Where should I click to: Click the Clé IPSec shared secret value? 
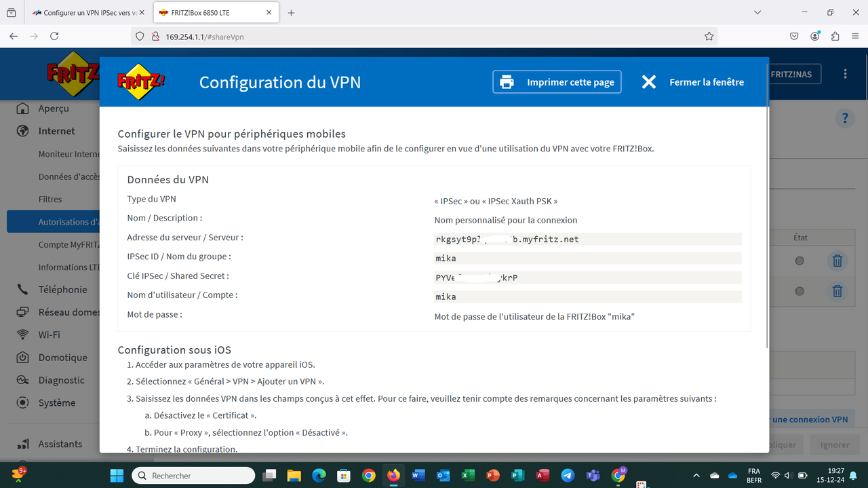coord(588,278)
